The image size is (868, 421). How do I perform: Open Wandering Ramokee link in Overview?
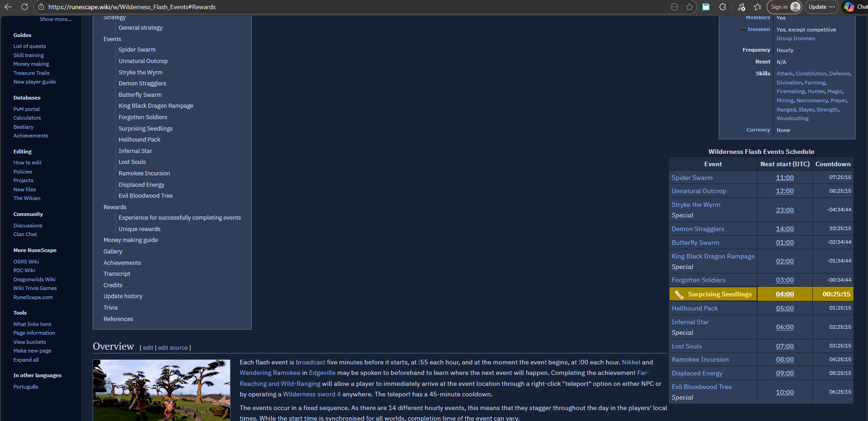click(x=270, y=373)
